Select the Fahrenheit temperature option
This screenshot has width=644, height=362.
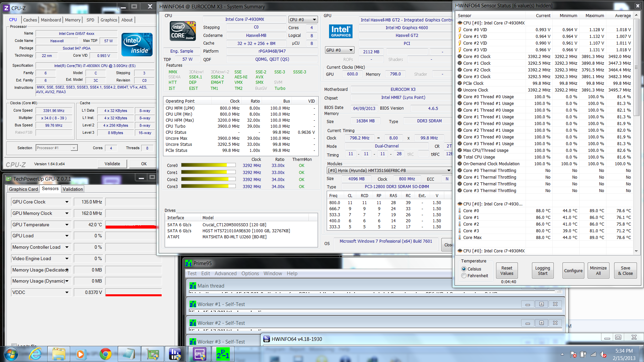[464, 276]
